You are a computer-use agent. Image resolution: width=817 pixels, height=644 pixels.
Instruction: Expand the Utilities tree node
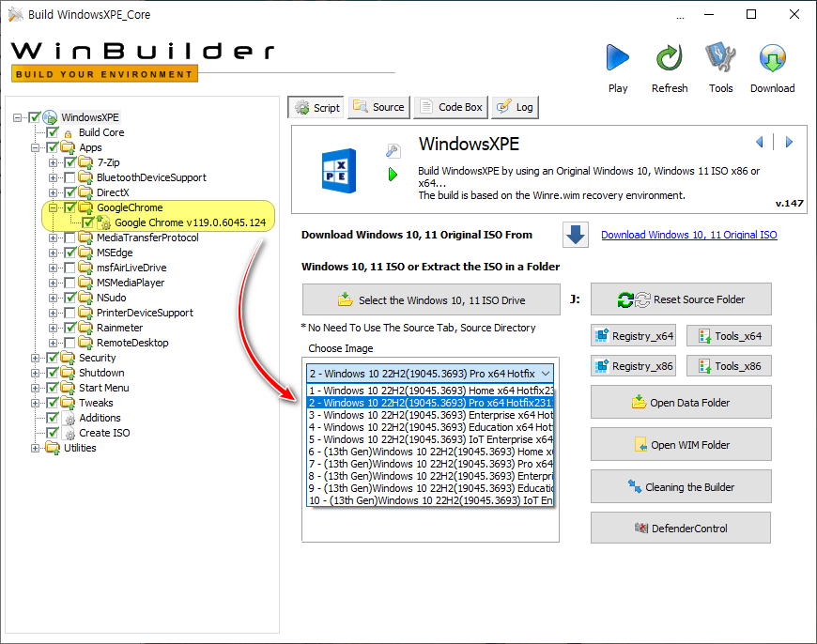(x=35, y=448)
